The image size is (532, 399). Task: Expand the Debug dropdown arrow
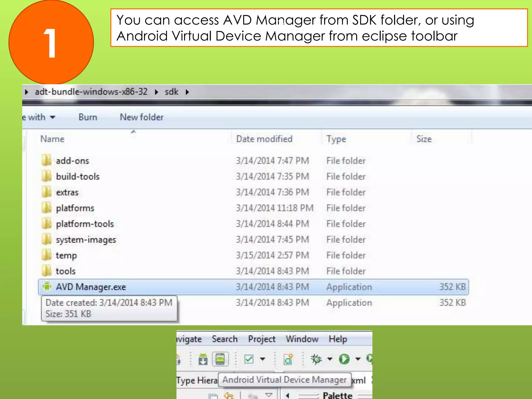[x=330, y=359]
